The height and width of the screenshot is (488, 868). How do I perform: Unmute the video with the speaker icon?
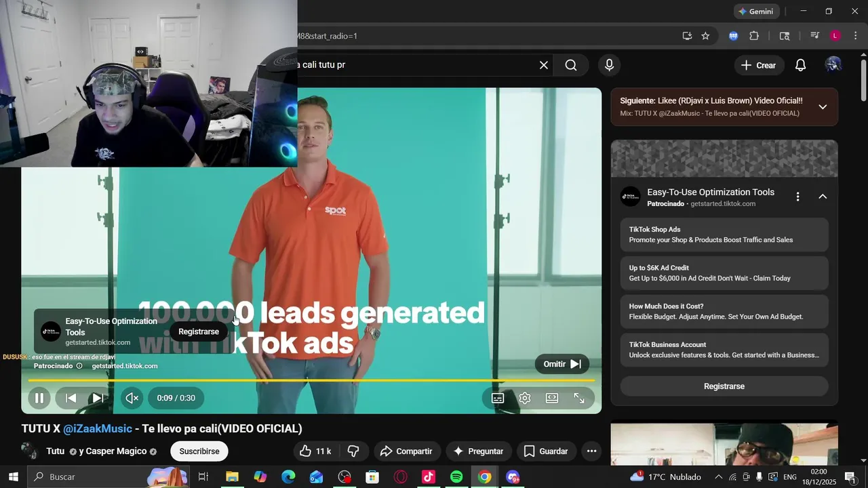pos(133,399)
